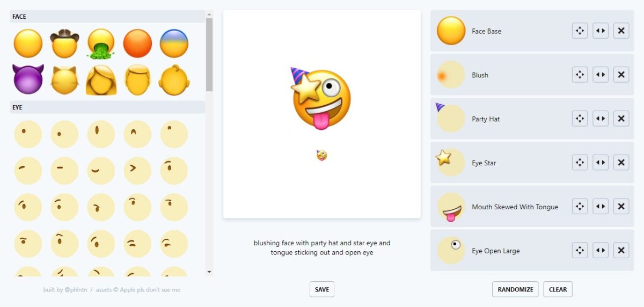Image resolution: width=644 pixels, height=307 pixels.
Task: Choose the orange-red face base
Action: [x=137, y=43]
